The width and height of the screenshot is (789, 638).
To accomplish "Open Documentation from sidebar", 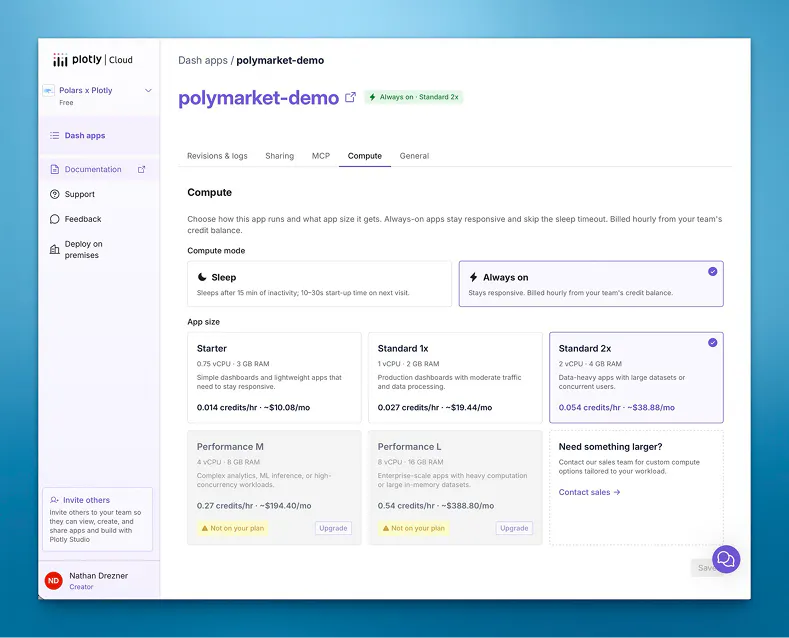I will 99,170.
